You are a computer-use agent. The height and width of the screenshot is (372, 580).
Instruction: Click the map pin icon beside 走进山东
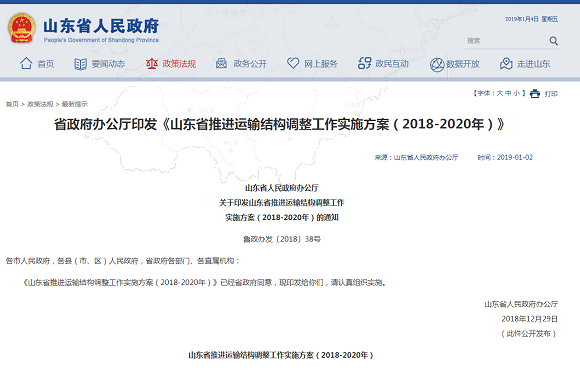506,64
